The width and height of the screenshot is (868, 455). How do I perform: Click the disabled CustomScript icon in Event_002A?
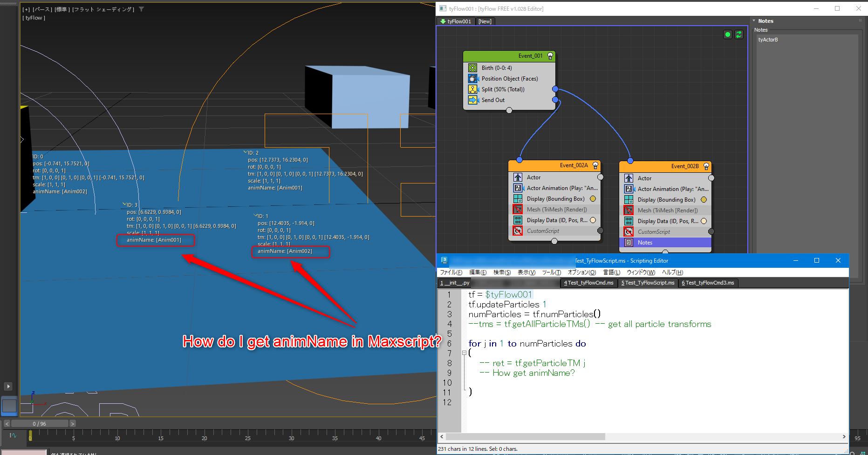coord(518,231)
